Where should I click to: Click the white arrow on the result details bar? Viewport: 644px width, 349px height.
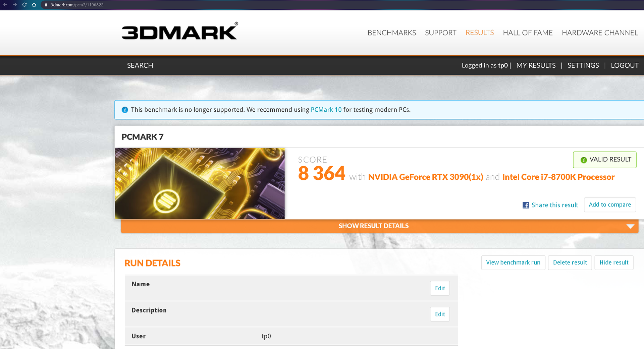click(630, 226)
